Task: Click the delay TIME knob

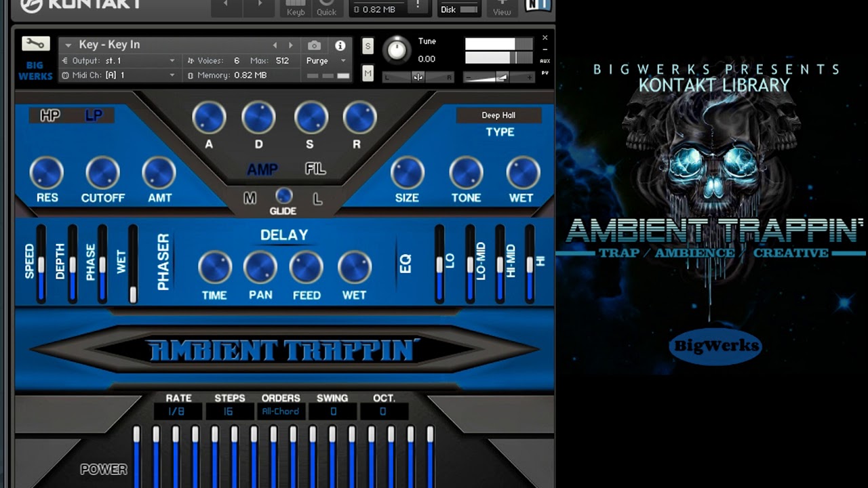Action: coord(215,268)
